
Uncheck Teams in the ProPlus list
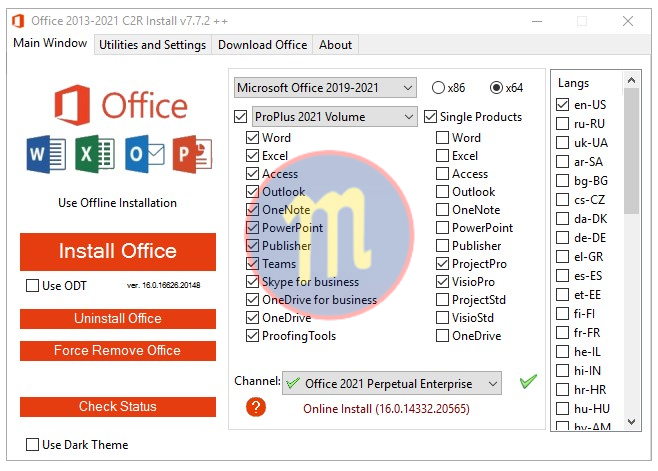click(252, 264)
